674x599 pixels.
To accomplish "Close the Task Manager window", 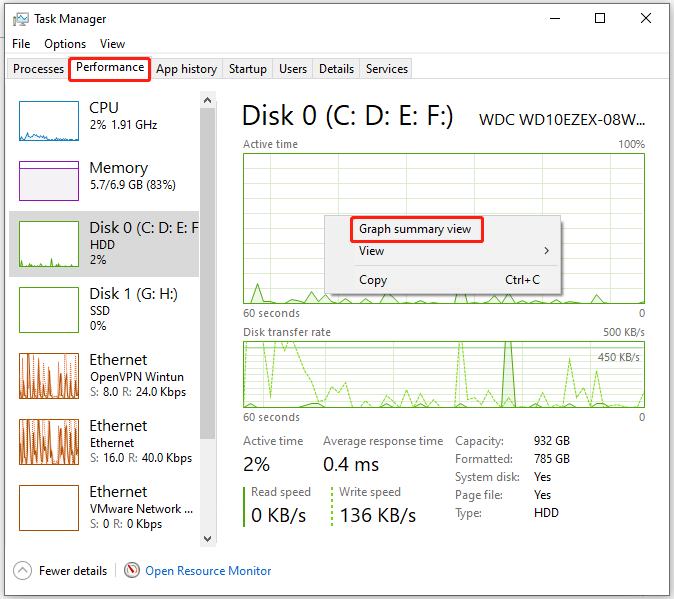I will point(646,18).
